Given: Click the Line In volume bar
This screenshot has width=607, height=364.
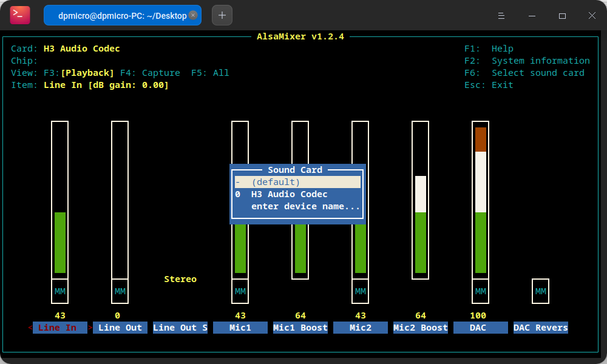Looking at the screenshot, I should click(60, 200).
